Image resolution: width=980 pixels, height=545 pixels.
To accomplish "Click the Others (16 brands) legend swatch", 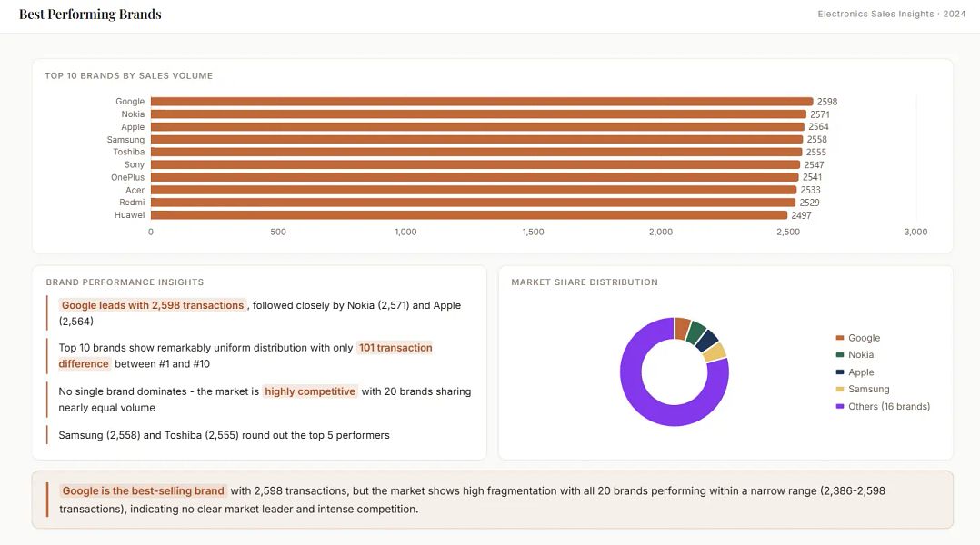I will 839,406.
